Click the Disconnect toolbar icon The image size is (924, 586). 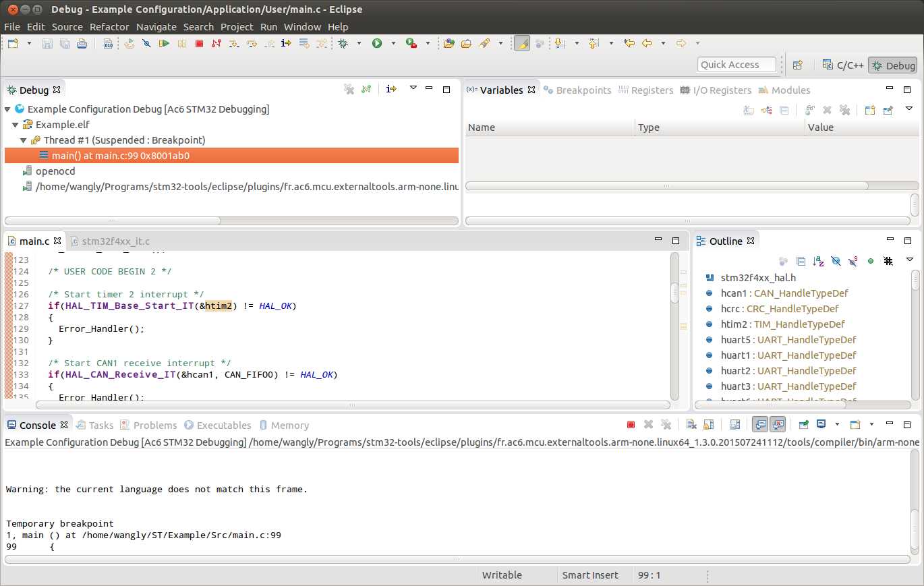point(216,44)
